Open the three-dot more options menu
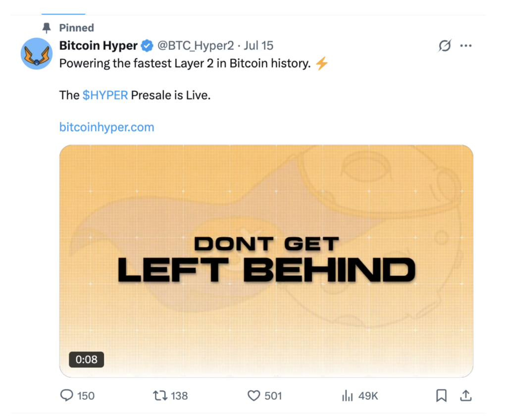The width and height of the screenshot is (507, 420). point(466,46)
